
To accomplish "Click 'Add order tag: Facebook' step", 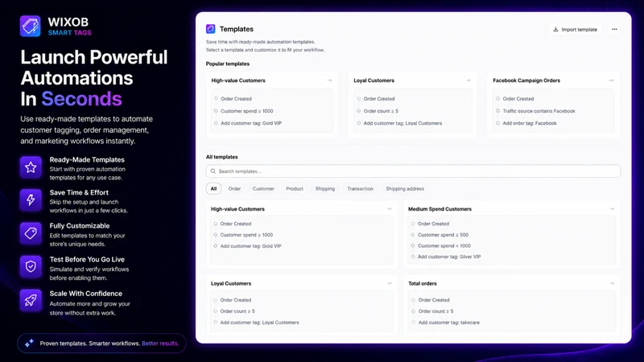I will tap(530, 123).
